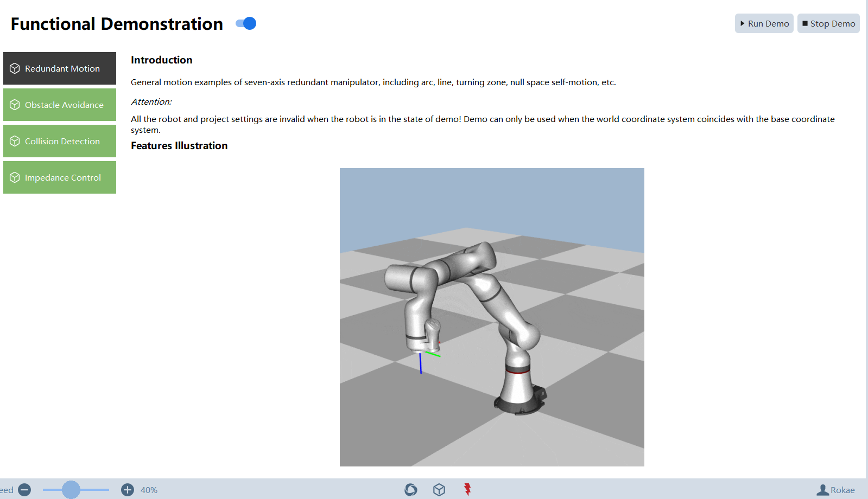Click the cube icon beside Impedance Control
868x499 pixels.
pos(15,177)
